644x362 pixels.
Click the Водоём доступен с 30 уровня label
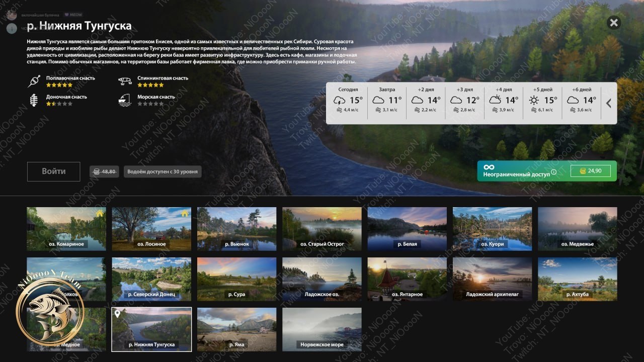point(163,171)
